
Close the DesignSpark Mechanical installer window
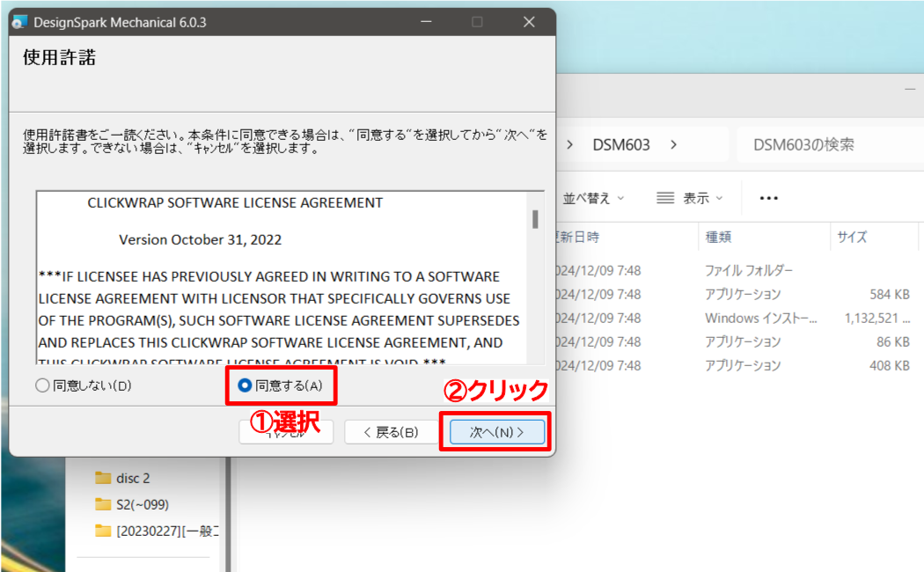pyautogui.click(x=529, y=22)
